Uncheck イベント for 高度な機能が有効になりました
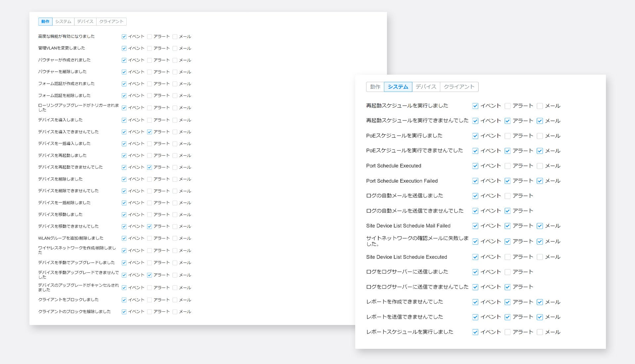The height and width of the screenshot is (364, 635). tap(124, 37)
